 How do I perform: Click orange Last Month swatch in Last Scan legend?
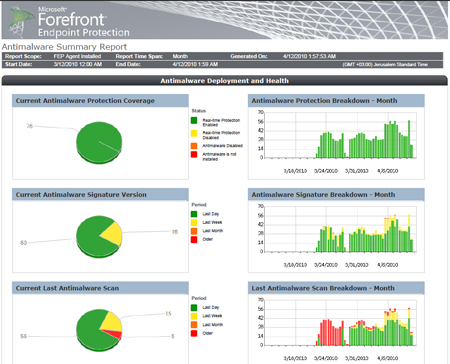[x=194, y=324]
